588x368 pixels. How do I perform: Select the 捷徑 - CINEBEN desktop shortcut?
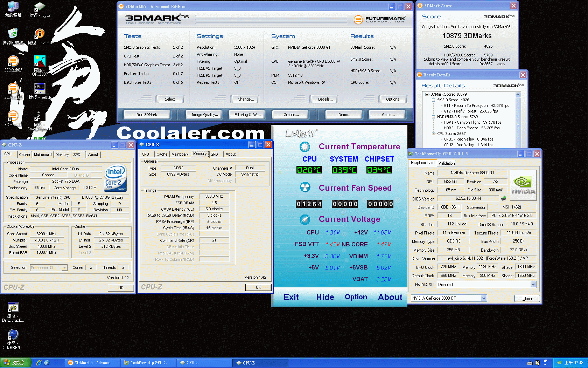point(13,339)
